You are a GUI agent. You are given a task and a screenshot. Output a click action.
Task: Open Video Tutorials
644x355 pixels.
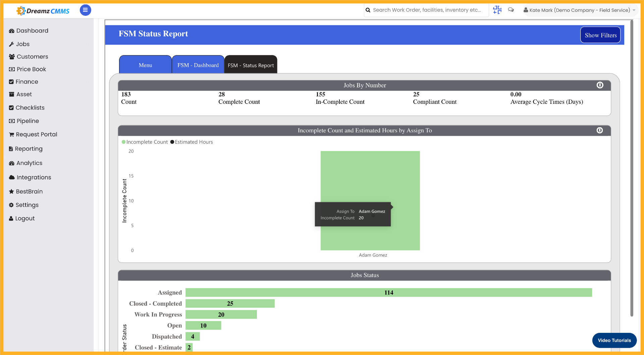(x=614, y=340)
